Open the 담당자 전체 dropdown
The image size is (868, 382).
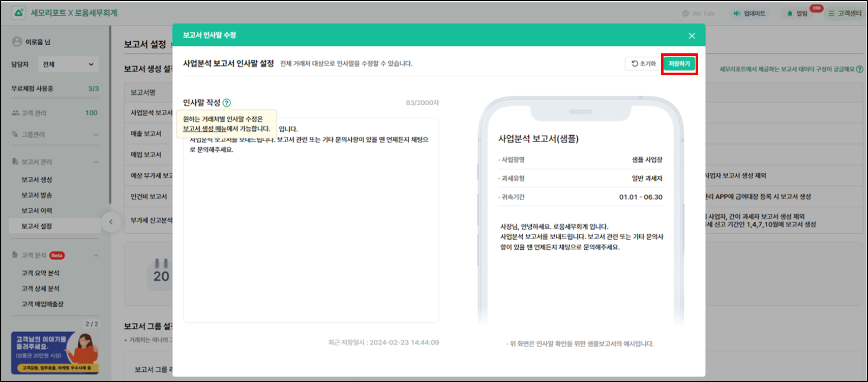pos(68,65)
